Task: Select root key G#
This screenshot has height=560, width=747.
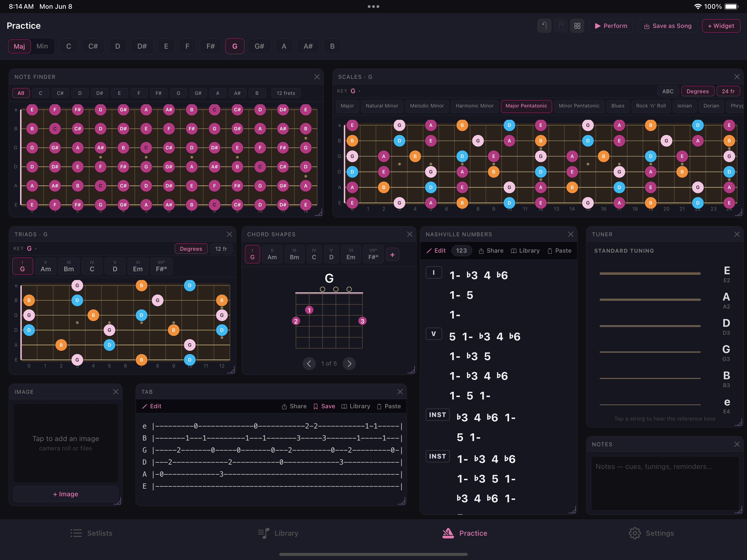Action: 259,46
